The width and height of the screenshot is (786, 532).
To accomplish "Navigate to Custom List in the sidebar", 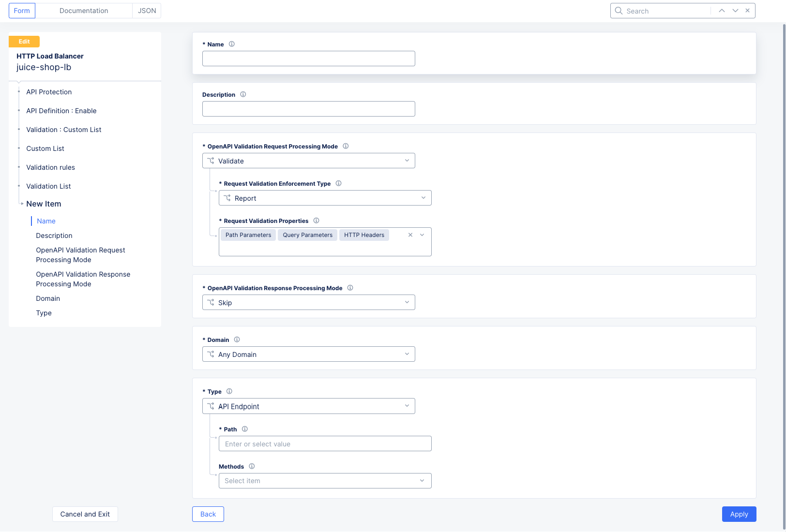I will point(45,148).
